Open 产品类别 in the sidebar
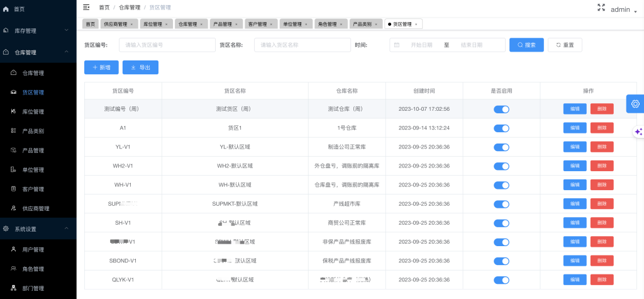Screen dimensions: 644x299 point(33,131)
